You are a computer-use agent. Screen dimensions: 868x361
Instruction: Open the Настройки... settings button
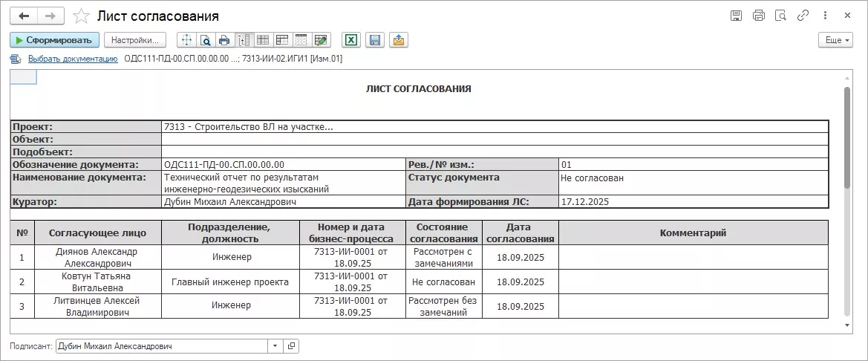tap(134, 40)
